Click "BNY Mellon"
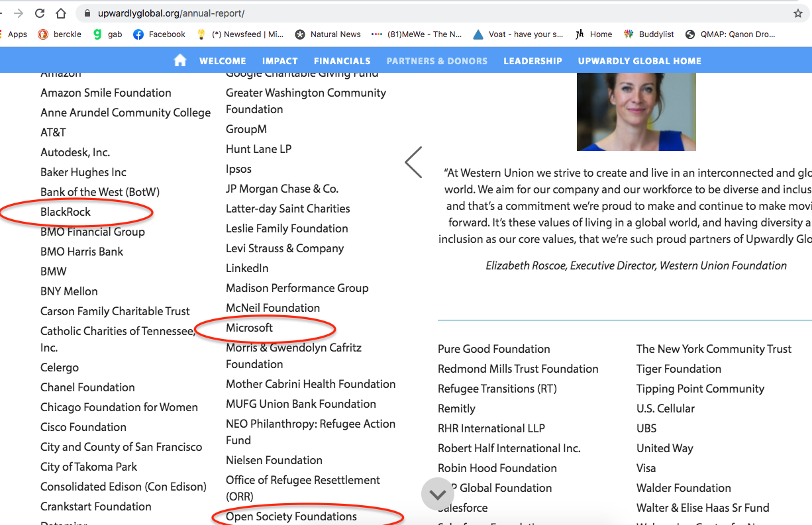 [69, 291]
